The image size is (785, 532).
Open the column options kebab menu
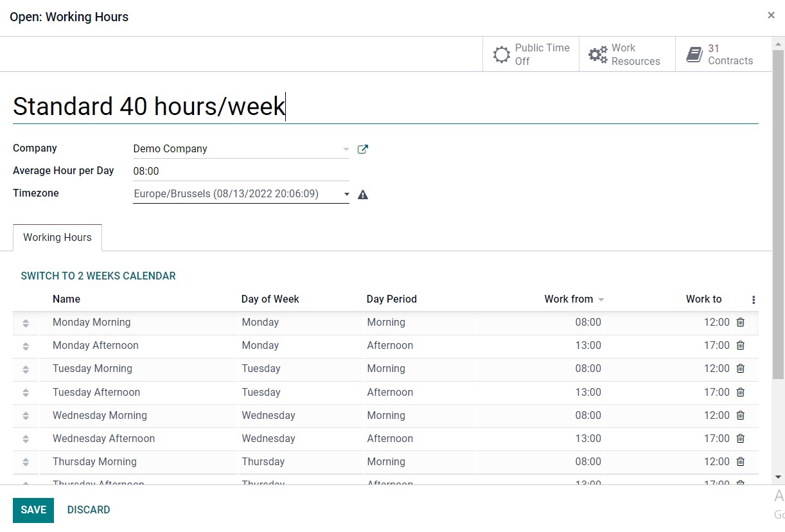point(754,299)
